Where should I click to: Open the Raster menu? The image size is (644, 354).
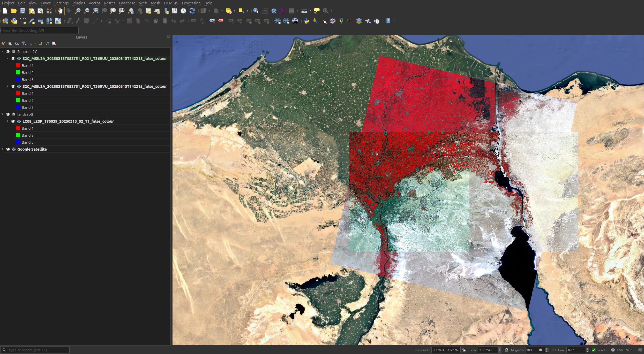tap(109, 3)
